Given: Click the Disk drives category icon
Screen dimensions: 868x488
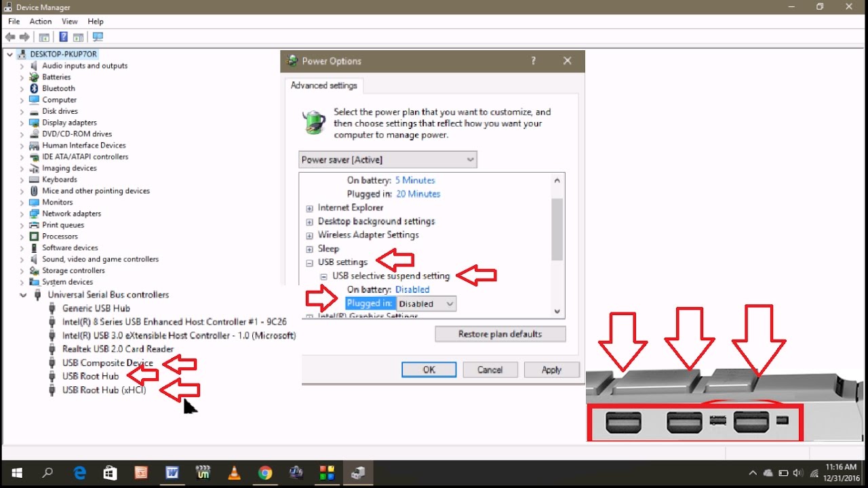Looking at the screenshot, I should [34, 111].
